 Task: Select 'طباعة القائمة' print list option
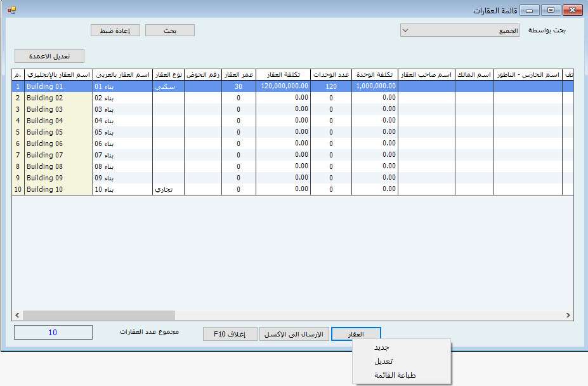pos(396,375)
